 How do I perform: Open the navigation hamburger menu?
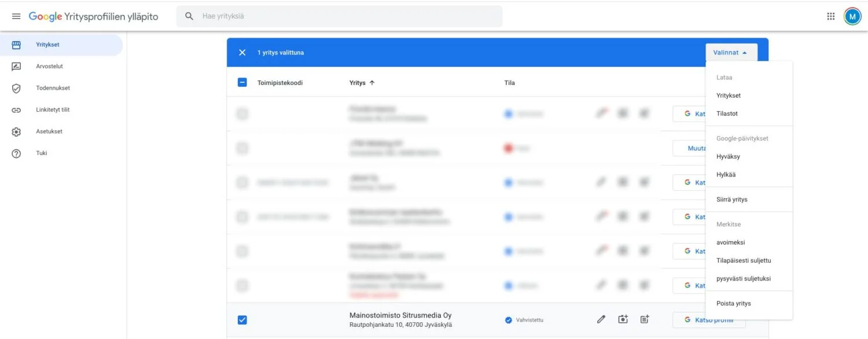[16, 16]
